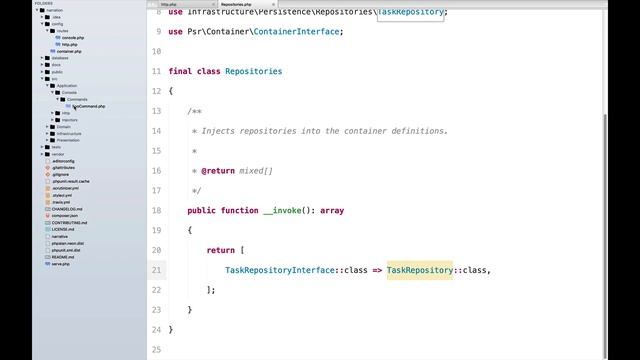Expand the Presentation folder arrow

[x=47, y=140]
